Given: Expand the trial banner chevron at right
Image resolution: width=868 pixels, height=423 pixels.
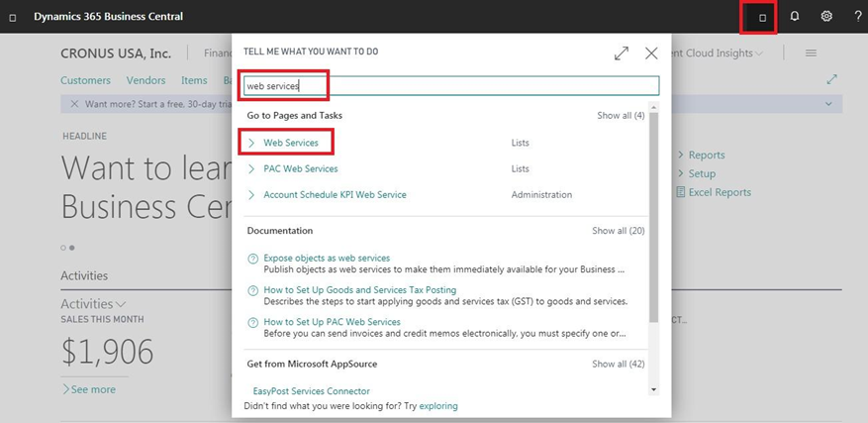Looking at the screenshot, I should coord(828,104).
